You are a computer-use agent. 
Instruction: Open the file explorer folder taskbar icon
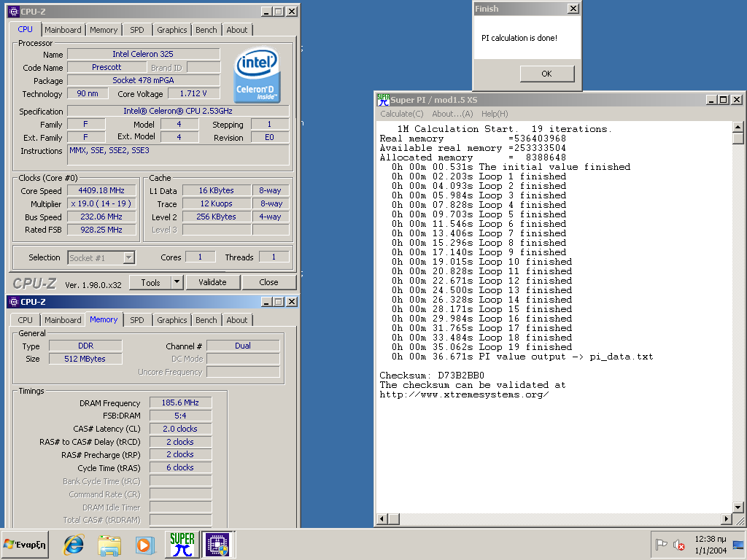pos(109,544)
